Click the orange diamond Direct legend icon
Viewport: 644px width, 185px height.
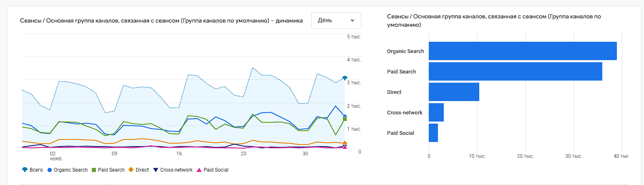pos(131,170)
